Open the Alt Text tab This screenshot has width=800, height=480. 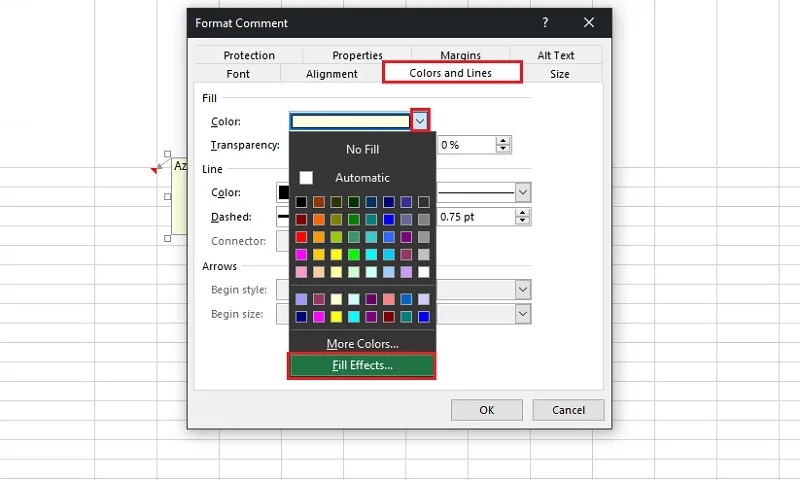555,56
